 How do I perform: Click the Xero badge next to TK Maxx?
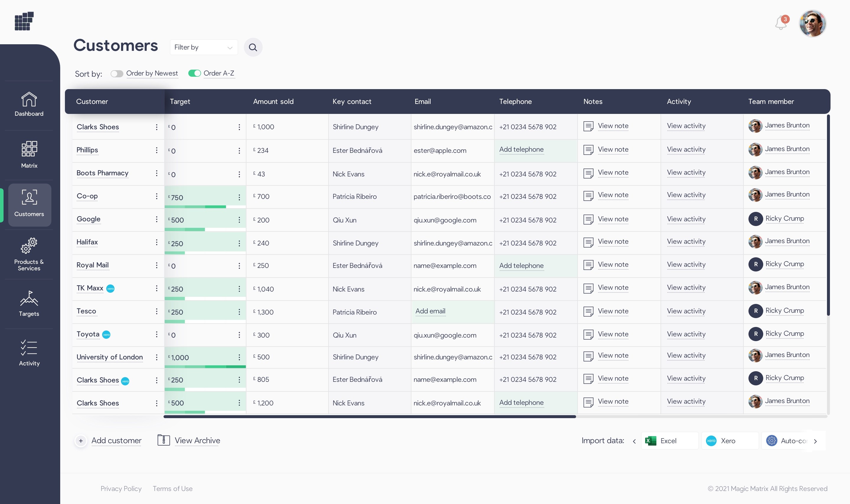point(110,289)
